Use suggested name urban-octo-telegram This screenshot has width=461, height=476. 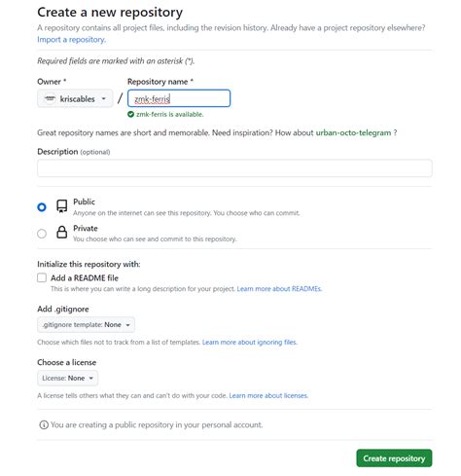click(x=353, y=132)
